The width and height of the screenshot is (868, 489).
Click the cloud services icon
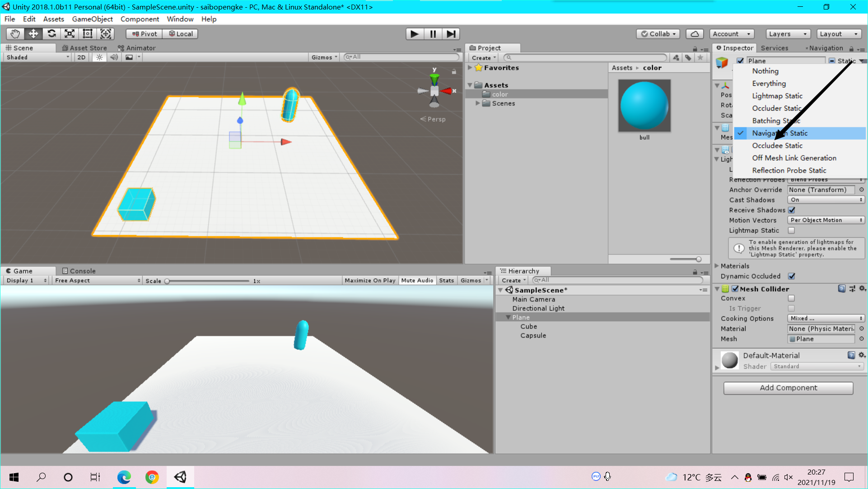click(x=694, y=33)
